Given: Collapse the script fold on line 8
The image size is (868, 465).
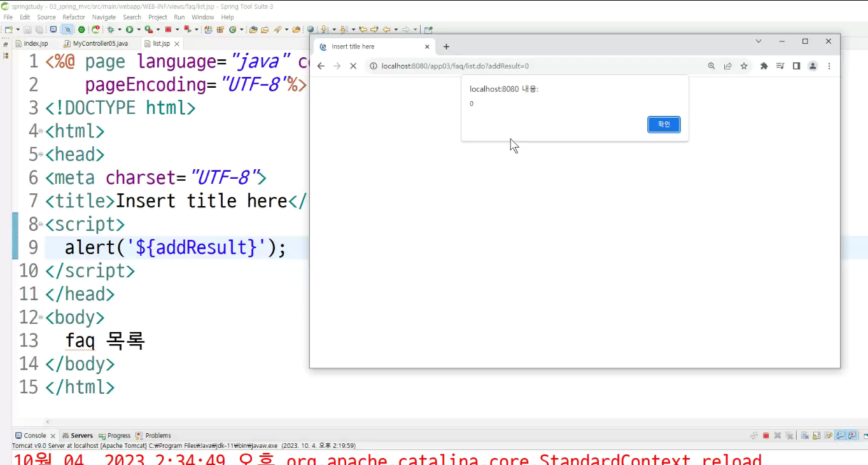Looking at the screenshot, I should click(x=41, y=225).
